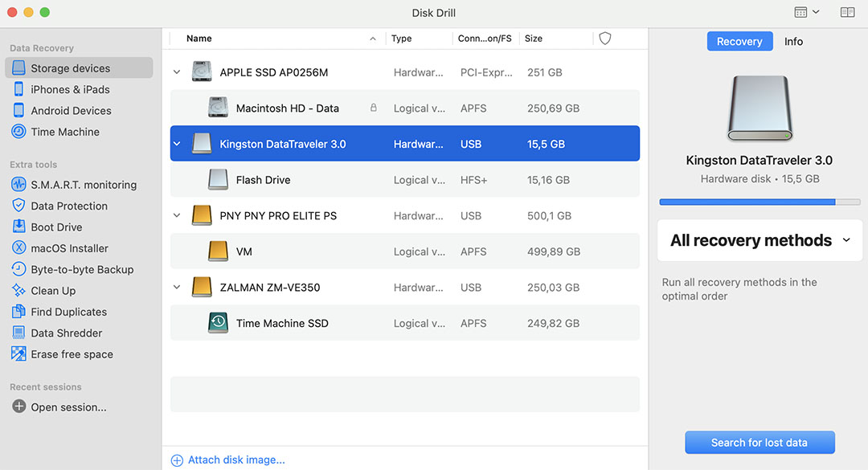Click the Flash Drive volume icon

pyautogui.click(x=218, y=179)
